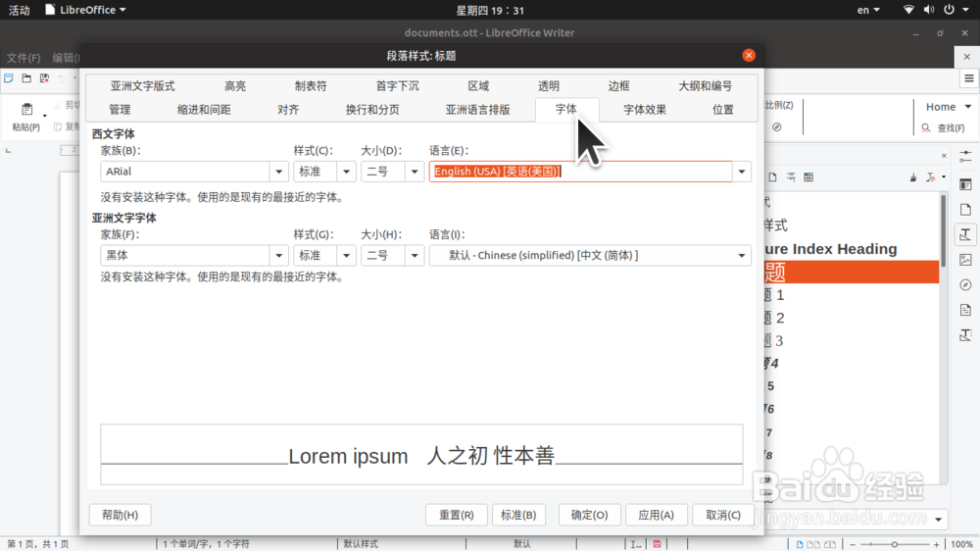Click Open folder icon in Writer toolbar
The width and height of the screenshot is (980, 551).
pyautogui.click(x=26, y=78)
